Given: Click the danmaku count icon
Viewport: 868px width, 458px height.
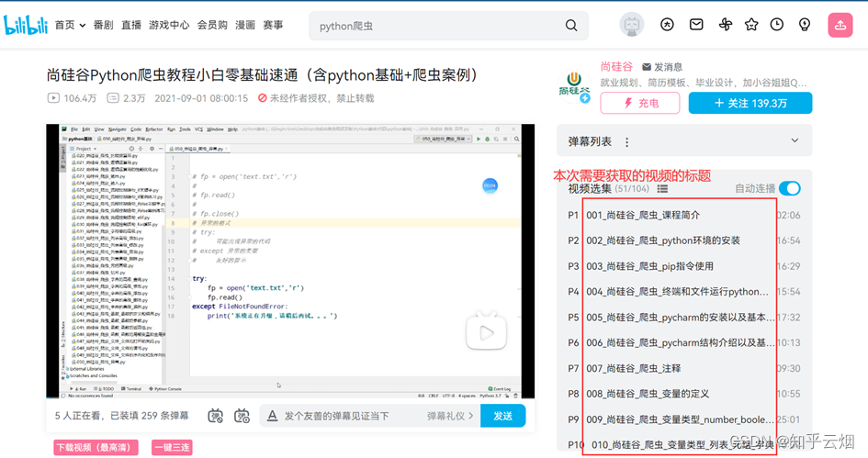Looking at the screenshot, I should click(113, 98).
